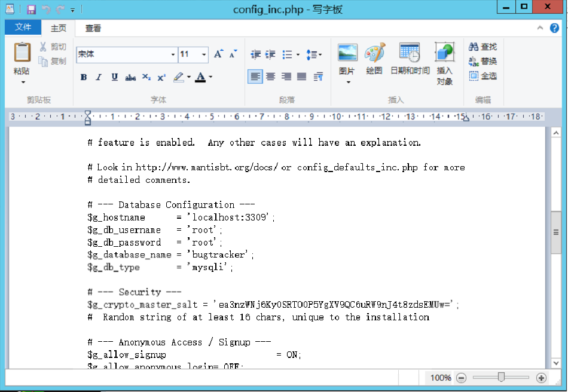Switch to the View ribbon tab

click(x=93, y=28)
